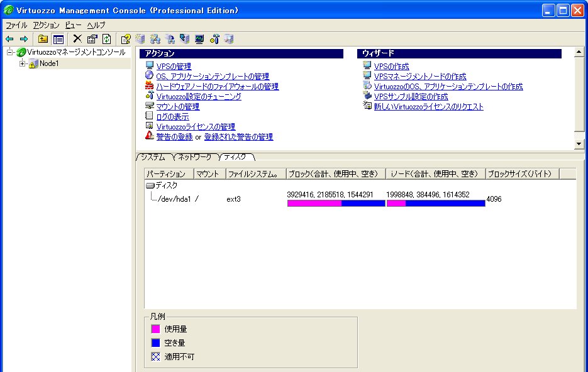Click the icon beside マウントの管理
The height and width of the screenshot is (372, 588).
pos(150,106)
